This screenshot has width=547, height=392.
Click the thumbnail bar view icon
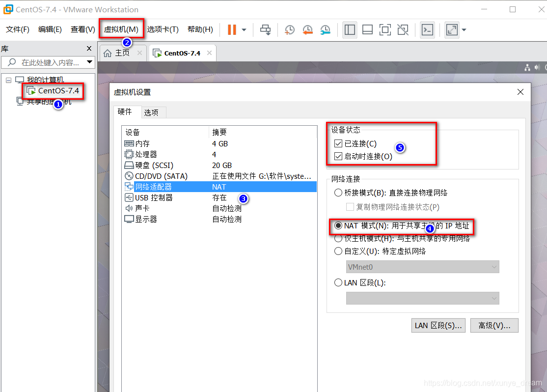[x=367, y=29]
